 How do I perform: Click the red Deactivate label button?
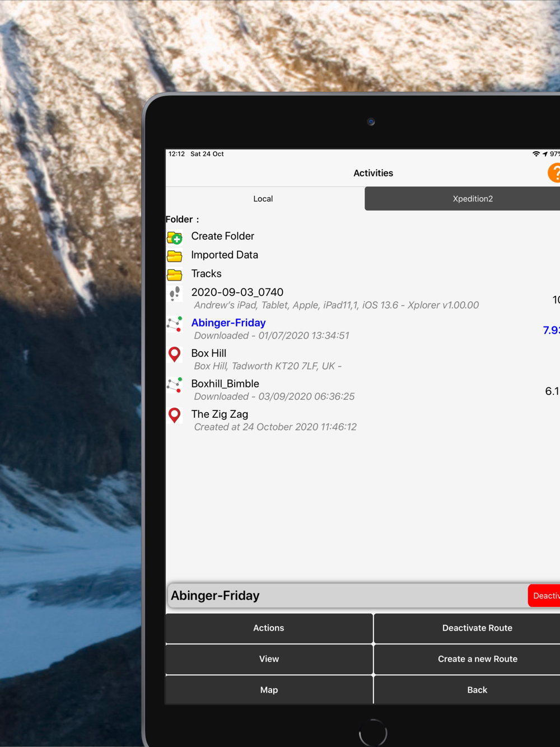click(544, 596)
